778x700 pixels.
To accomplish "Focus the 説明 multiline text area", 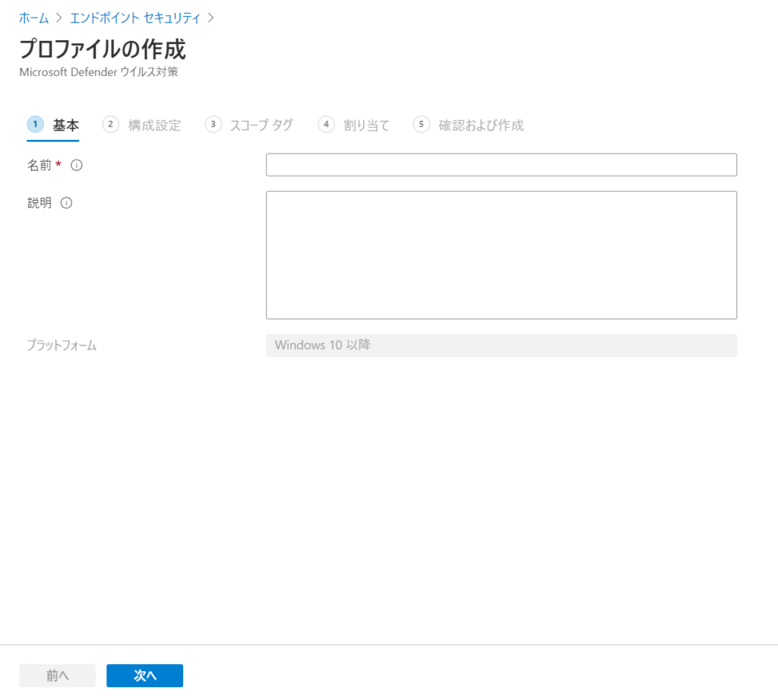I will click(501, 255).
